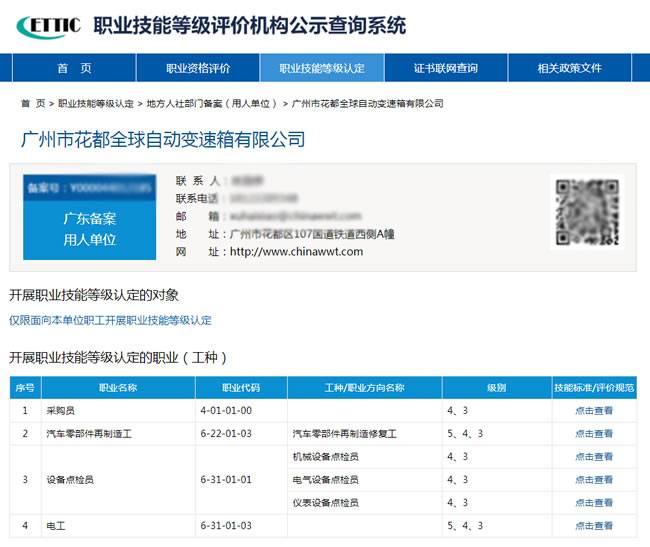Open the 证书联网查询 navigation tab
Screen dimensions: 650x547
click(x=445, y=68)
